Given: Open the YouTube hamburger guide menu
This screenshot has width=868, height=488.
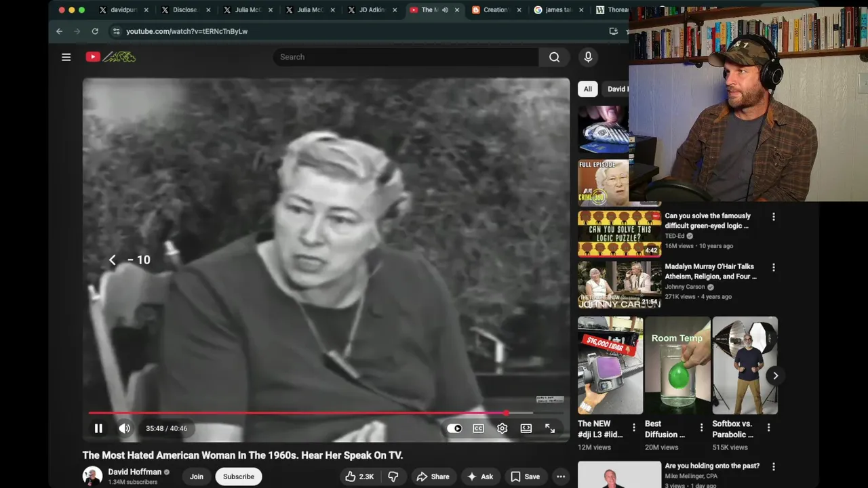Looking at the screenshot, I should coord(66,57).
